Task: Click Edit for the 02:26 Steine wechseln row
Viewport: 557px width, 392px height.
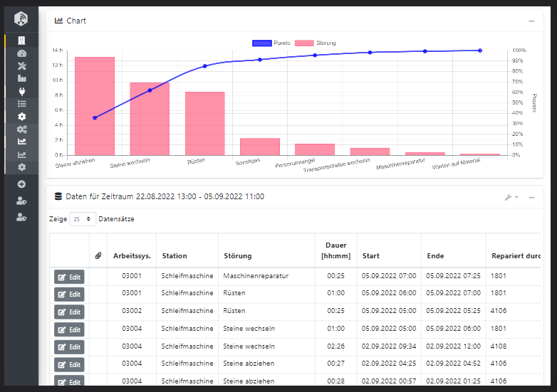Action: click(x=69, y=347)
